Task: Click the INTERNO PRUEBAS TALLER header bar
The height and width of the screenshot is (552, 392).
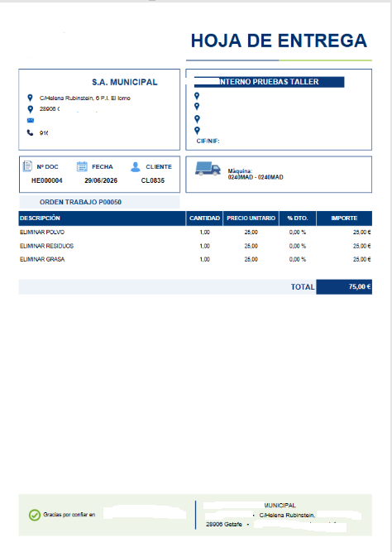Action: [270, 82]
